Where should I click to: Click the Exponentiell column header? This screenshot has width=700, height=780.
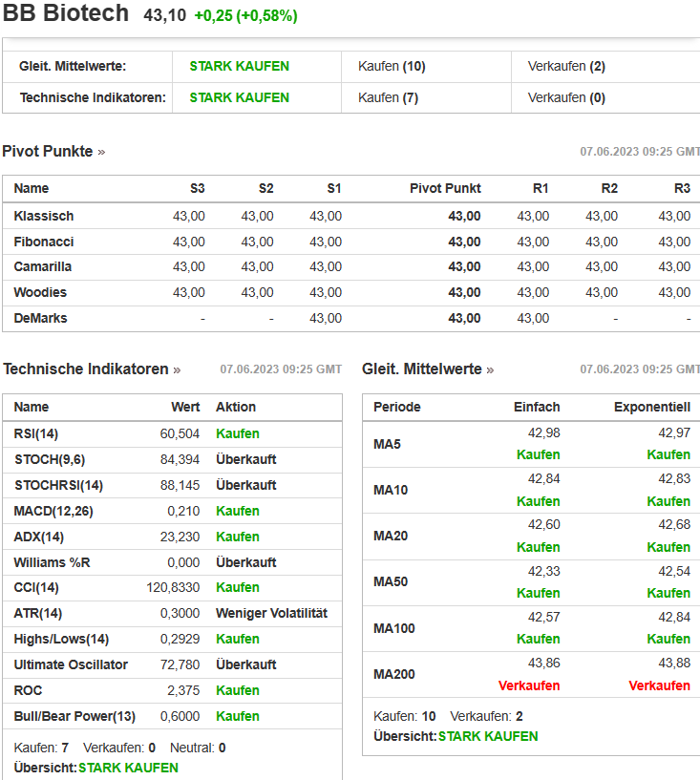pyautogui.click(x=651, y=407)
